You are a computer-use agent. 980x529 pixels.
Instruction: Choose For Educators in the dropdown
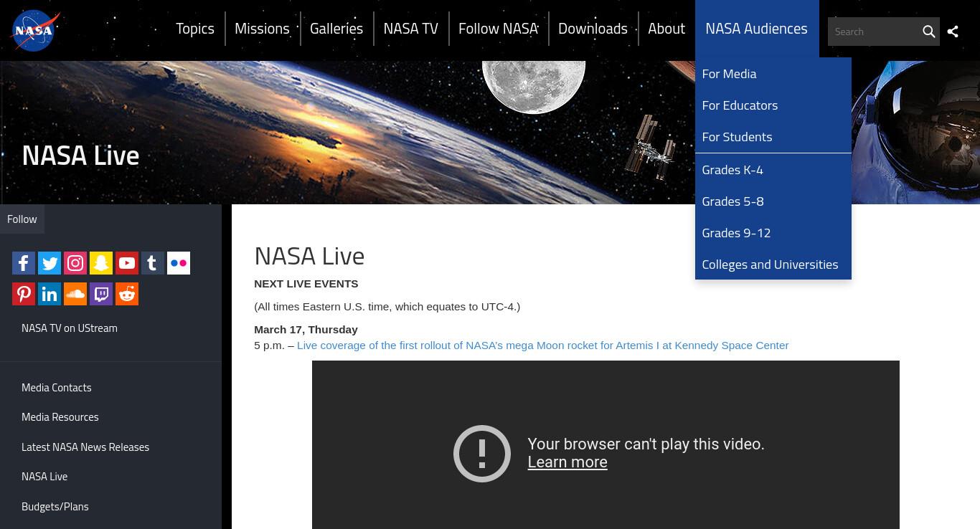click(773, 105)
